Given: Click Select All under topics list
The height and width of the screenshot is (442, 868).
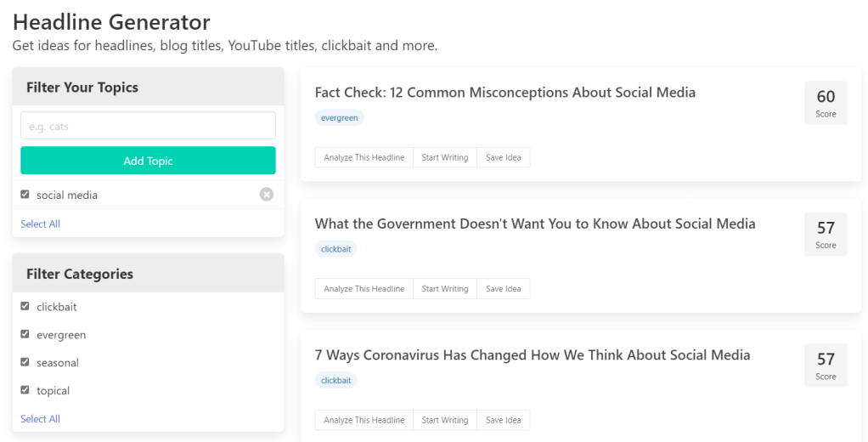Looking at the screenshot, I should pos(40,224).
